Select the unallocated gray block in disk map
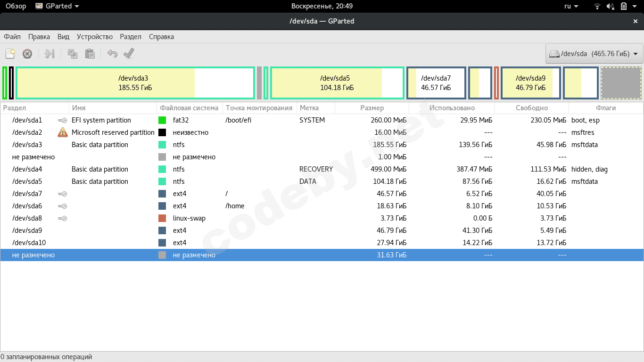This screenshot has height=362, width=644. click(x=621, y=83)
